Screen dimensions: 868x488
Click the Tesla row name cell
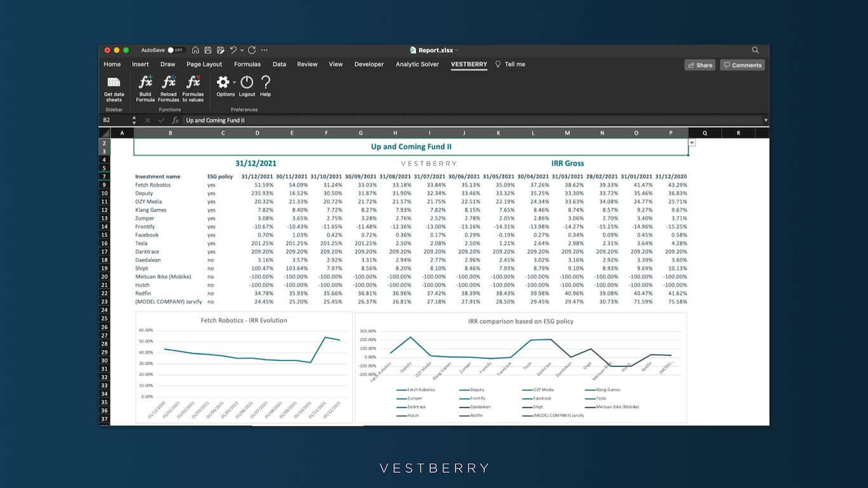pyautogui.click(x=169, y=243)
